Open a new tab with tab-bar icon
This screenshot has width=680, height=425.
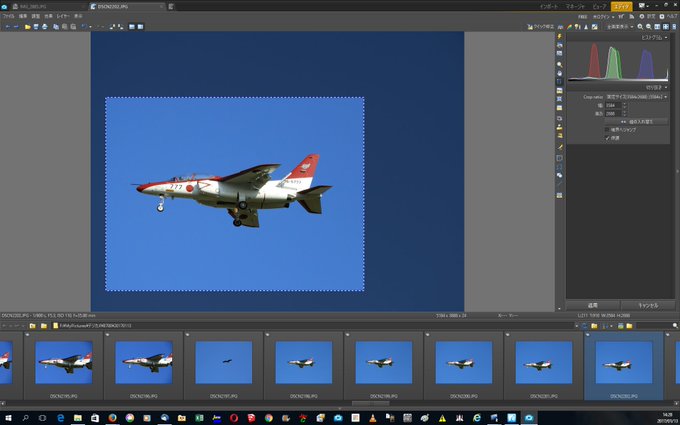pos(171,7)
